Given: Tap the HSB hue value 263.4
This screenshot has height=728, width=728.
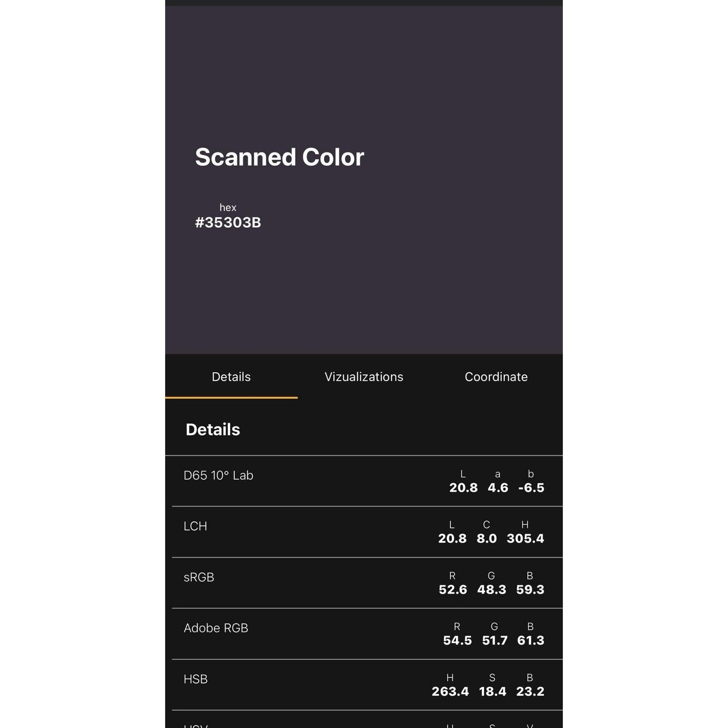Looking at the screenshot, I should coord(450,691).
